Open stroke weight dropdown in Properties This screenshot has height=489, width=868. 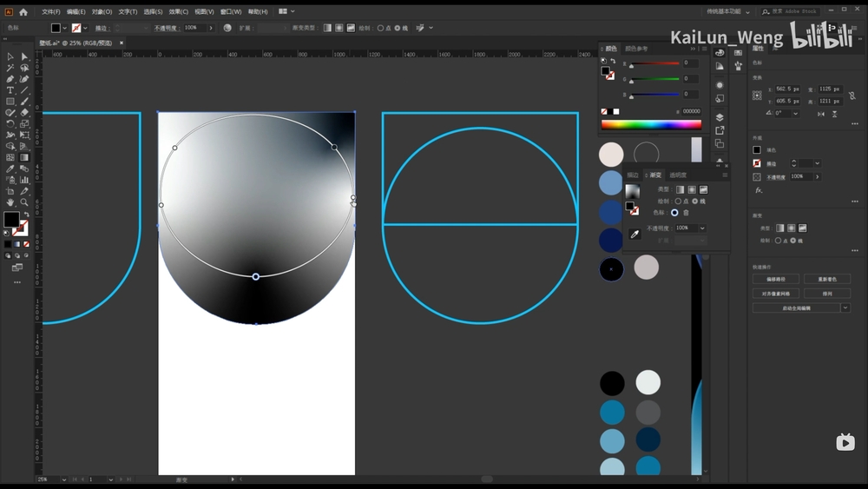point(817,163)
